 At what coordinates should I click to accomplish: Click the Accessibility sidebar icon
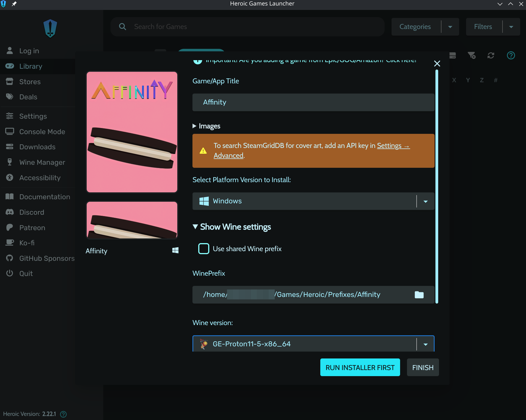(x=10, y=177)
